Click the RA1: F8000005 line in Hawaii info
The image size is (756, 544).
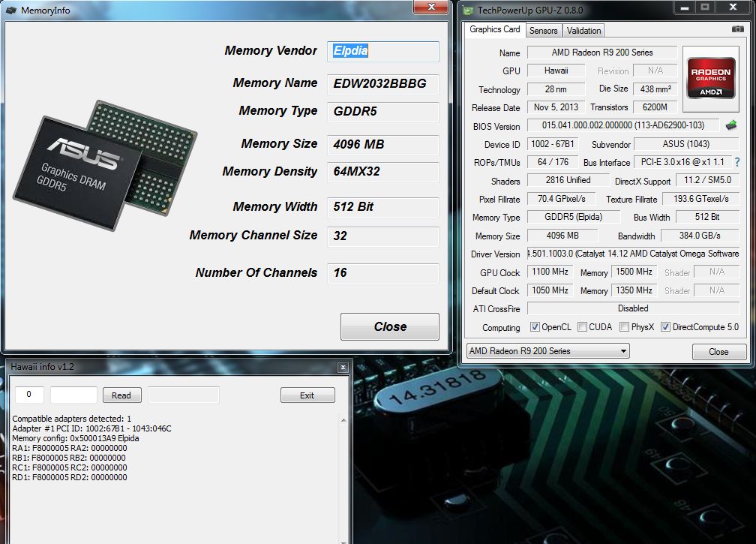70,448
